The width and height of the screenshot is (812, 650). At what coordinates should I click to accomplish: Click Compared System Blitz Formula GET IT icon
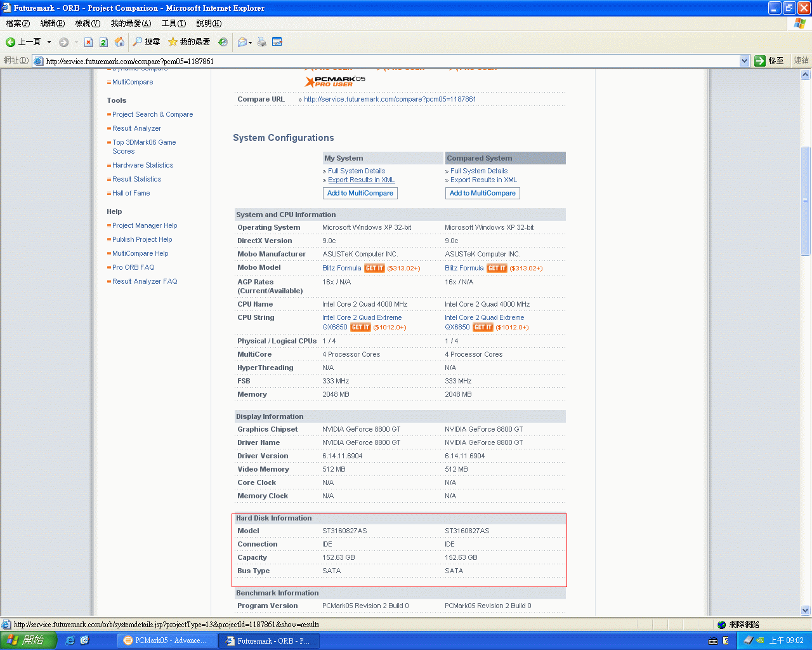[x=497, y=268]
